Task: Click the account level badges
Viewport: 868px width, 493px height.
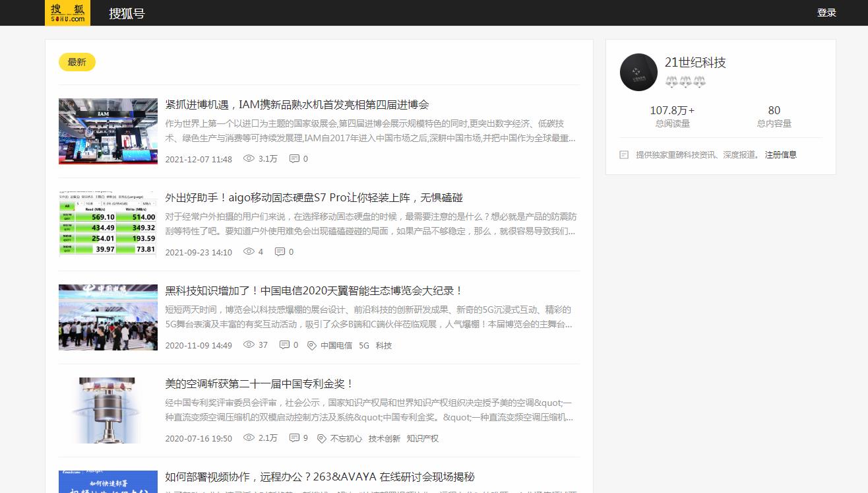Action: click(x=685, y=82)
